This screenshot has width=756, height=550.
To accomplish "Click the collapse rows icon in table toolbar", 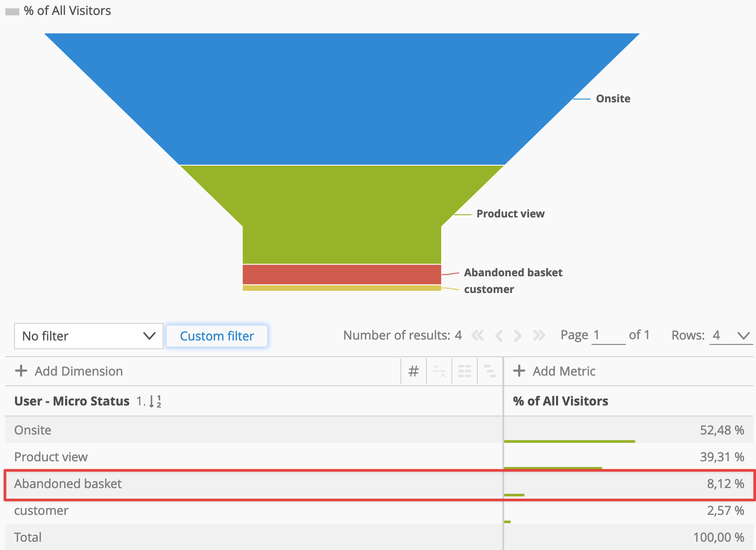I will click(439, 372).
